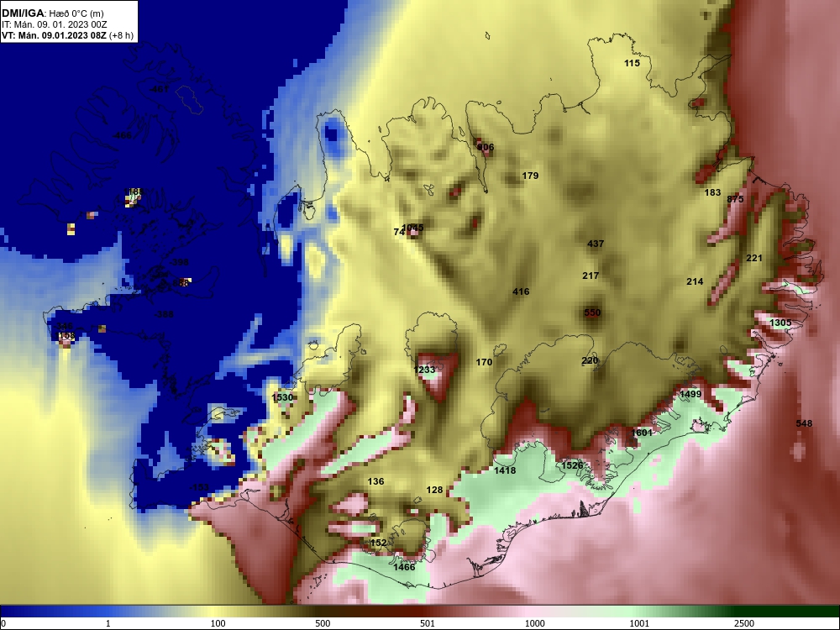Viewport: 840px width, 630px height.
Task: Select the 1526 map value
Action: click(x=572, y=465)
